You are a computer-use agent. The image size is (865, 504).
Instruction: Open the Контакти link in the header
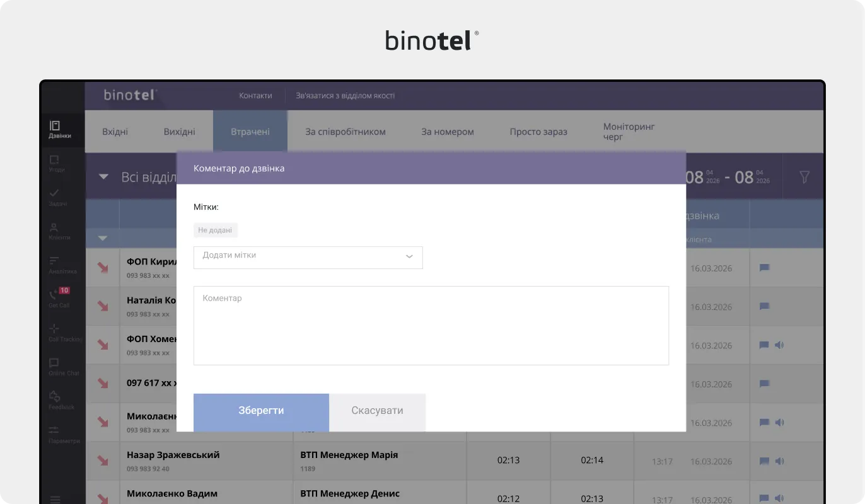[255, 96]
